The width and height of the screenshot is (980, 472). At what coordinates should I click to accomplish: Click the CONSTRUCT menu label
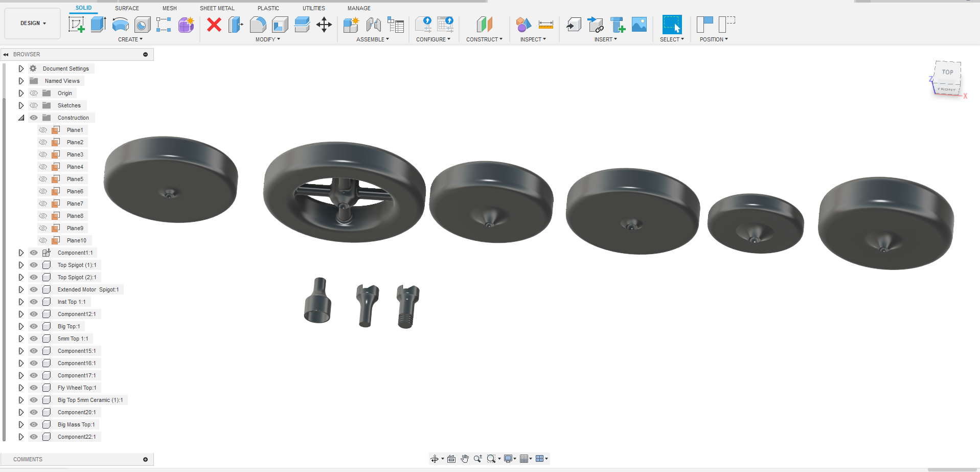pos(484,39)
